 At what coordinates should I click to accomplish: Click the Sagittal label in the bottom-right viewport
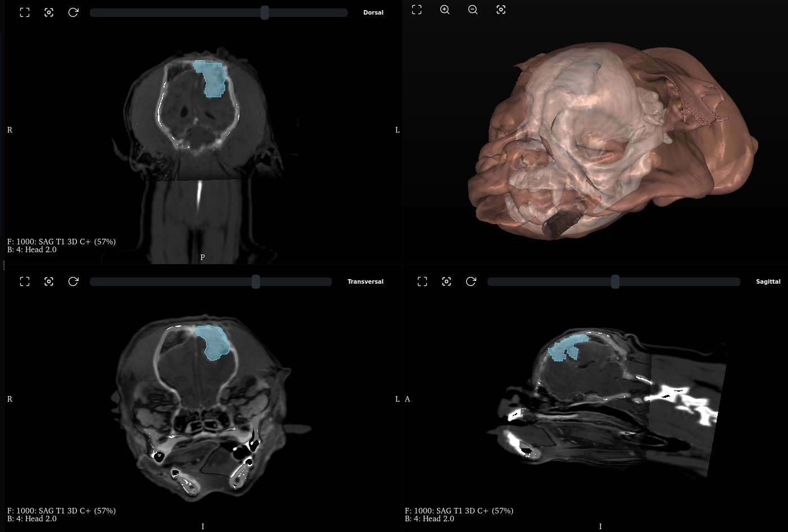(768, 281)
